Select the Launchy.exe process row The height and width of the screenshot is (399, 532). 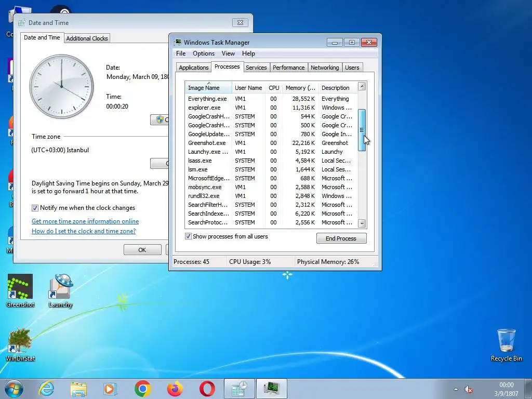point(271,152)
